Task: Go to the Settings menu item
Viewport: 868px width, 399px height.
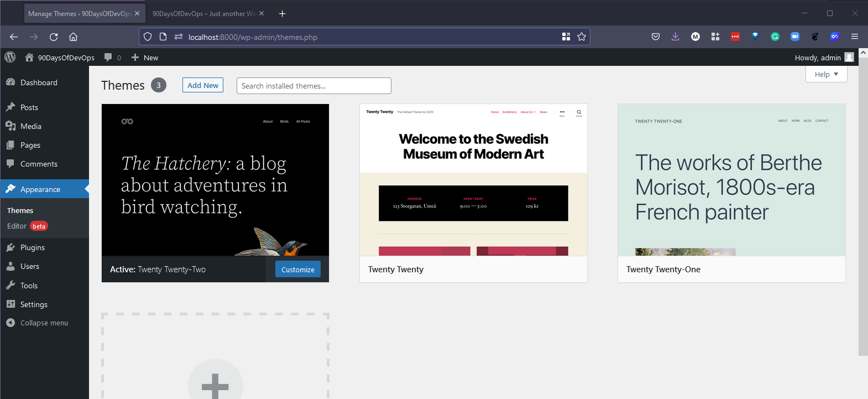Action: [33, 304]
